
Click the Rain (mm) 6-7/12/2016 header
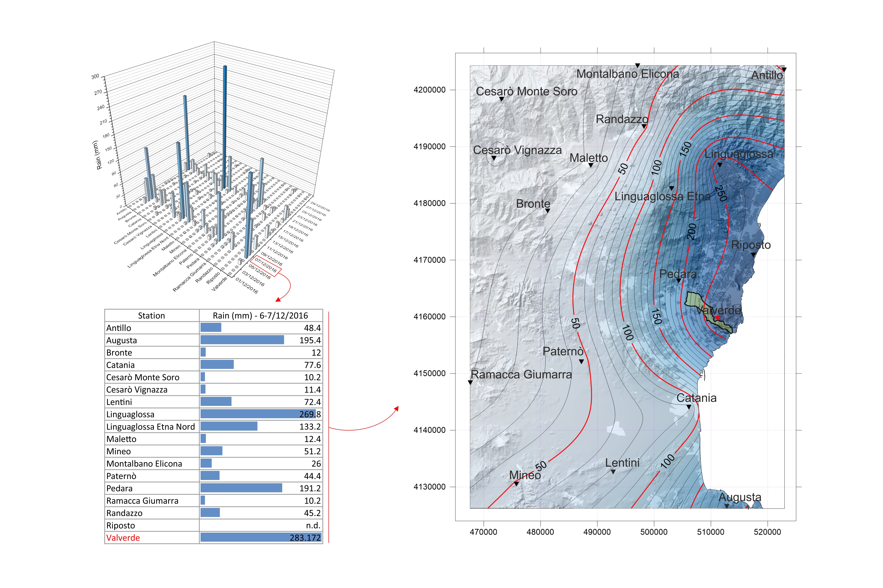[x=260, y=315]
